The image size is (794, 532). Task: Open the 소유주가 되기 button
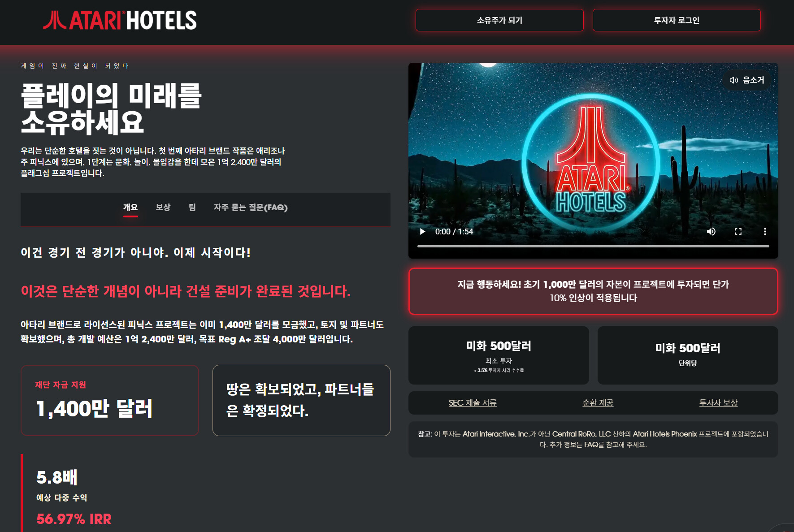pos(499,20)
